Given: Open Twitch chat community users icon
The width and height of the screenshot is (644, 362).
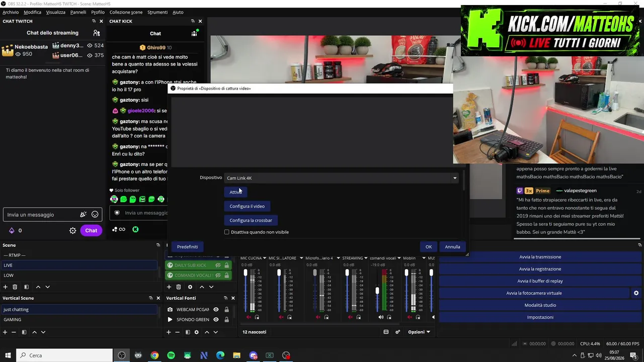Looking at the screenshot, I should click(x=97, y=33).
